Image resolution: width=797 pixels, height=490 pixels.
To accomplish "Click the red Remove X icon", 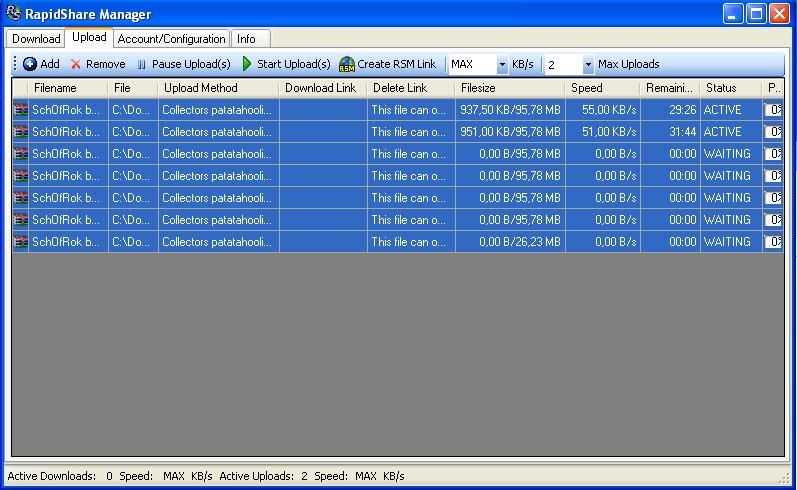I will (76, 64).
